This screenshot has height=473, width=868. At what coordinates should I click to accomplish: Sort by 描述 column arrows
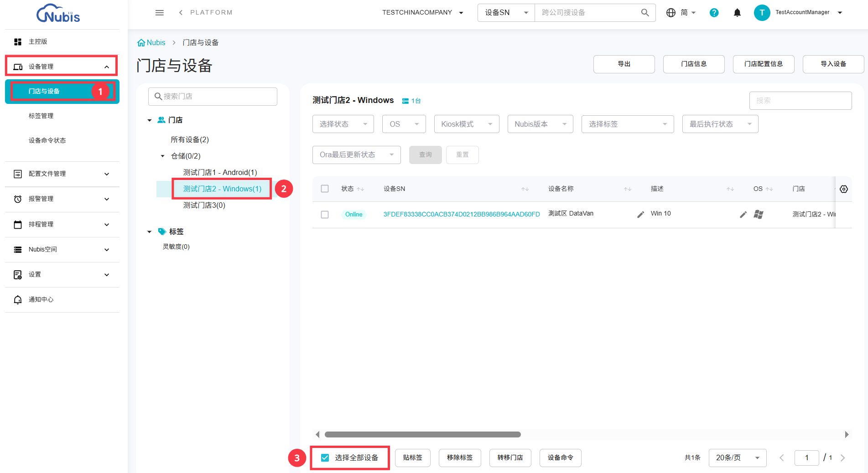click(x=731, y=189)
